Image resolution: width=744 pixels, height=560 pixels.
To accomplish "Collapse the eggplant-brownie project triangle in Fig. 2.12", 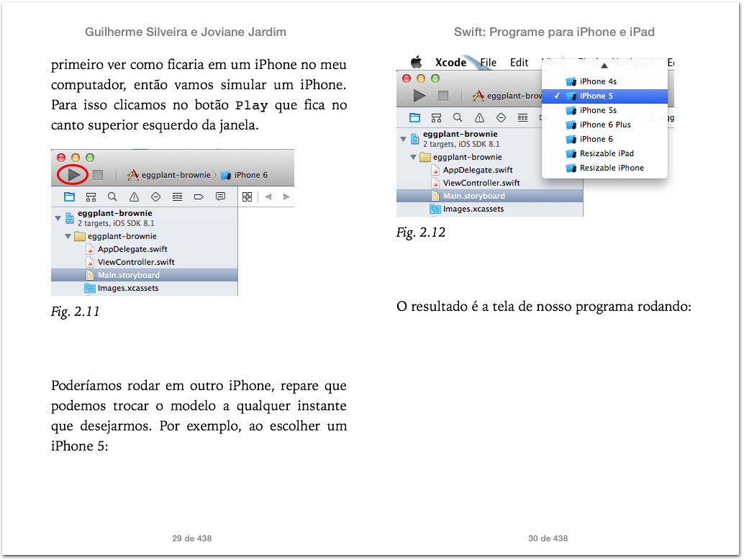I will click(x=404, y=139).
